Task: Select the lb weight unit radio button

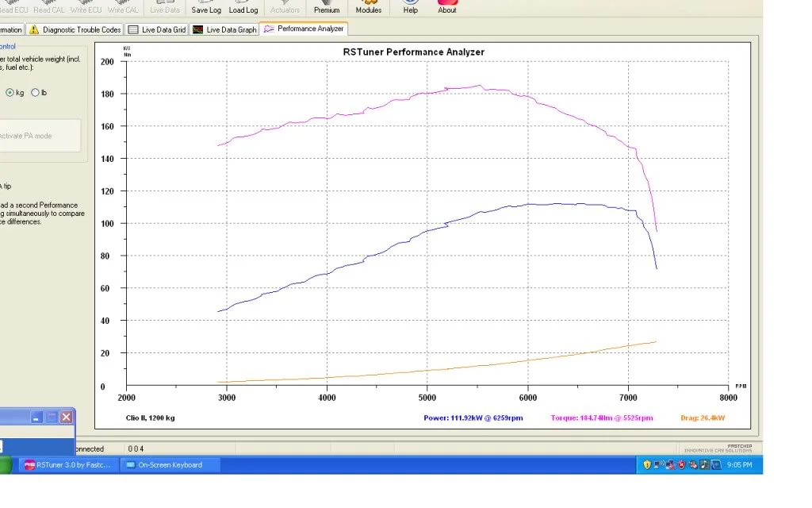Action: 35,93
